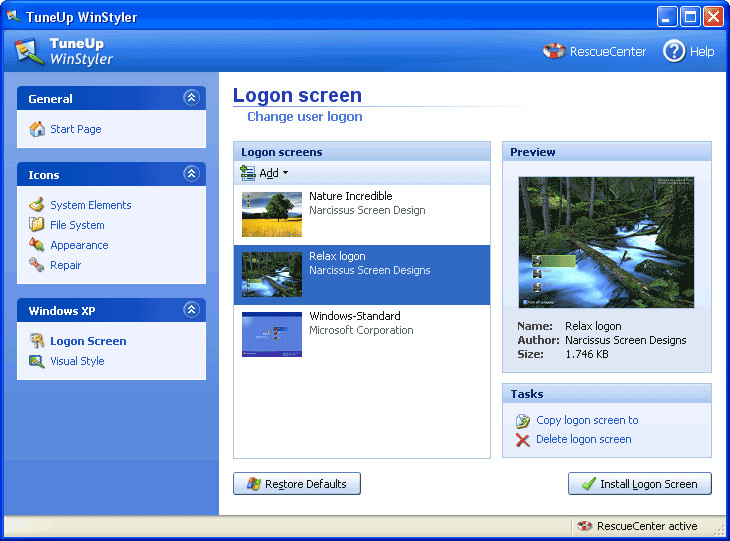
Task: Open File System settings
Action: pos(77,225)
